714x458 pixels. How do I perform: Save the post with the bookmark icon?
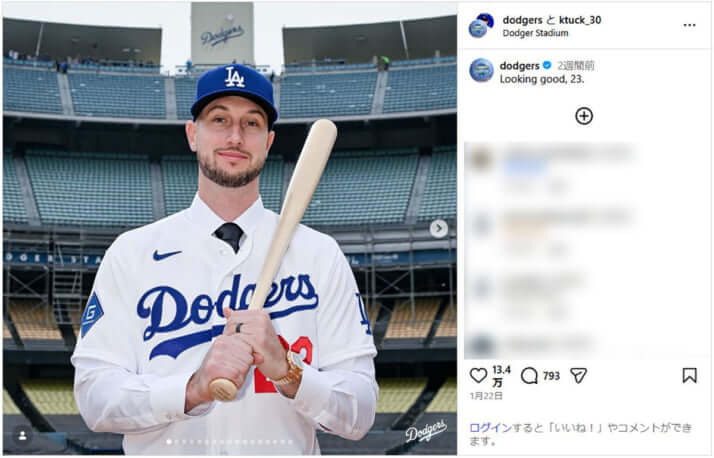pyautogui.click(x=689, y=375)
